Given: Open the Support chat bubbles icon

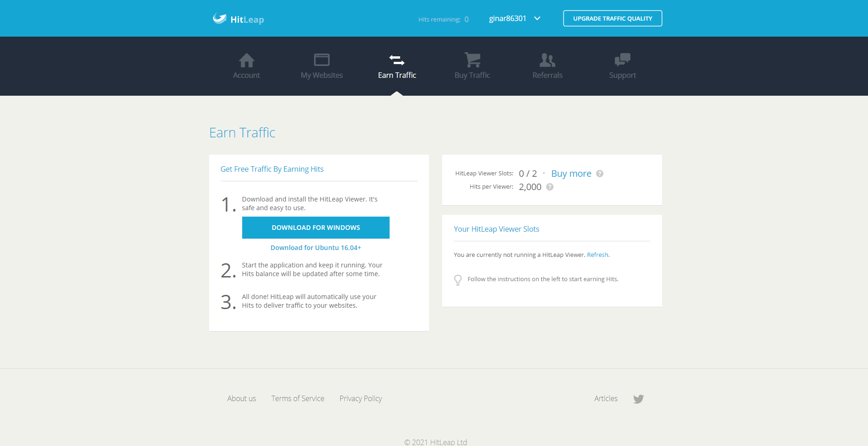Looking at the screenshot, I should 622,60.
